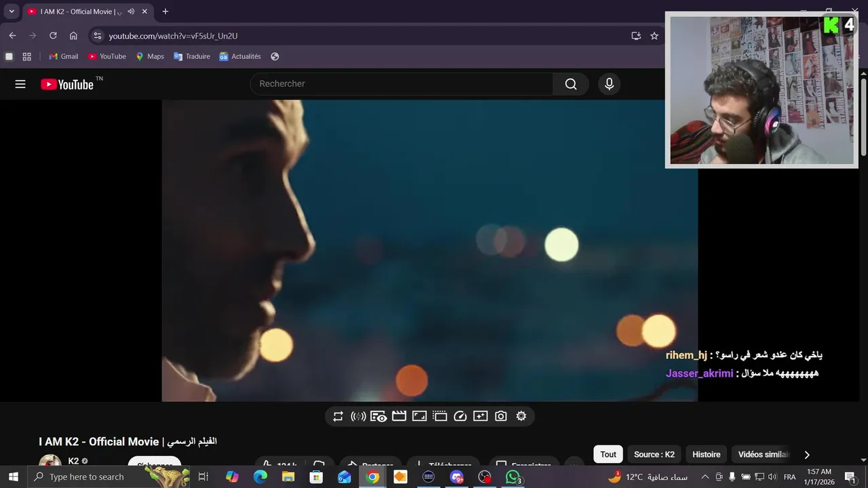Open the player toolbar gear settings
Screen dimensions: 868x488
click(x=521, y=416)
